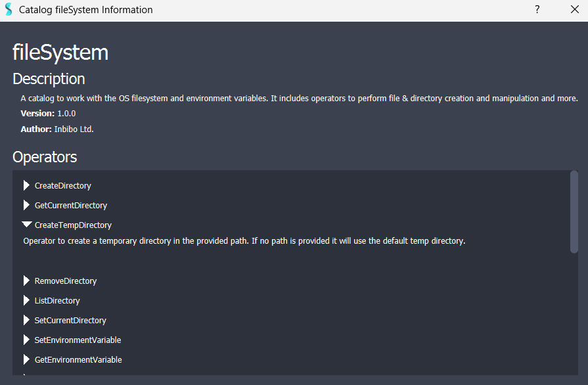Viewport: 588px width, 385px height.
Task: Expand the CreateDirectory operator
Action: (x=26, y=185)
